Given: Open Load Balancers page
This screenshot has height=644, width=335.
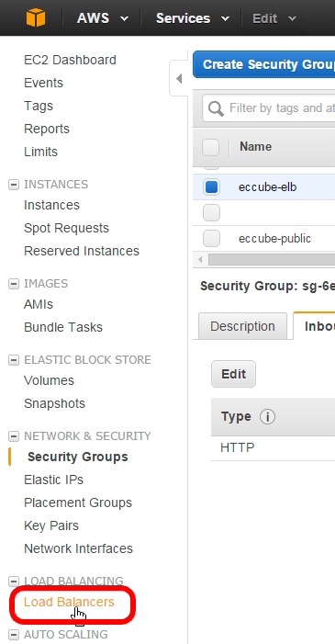Looking at the screenshot, I should 69,602.
